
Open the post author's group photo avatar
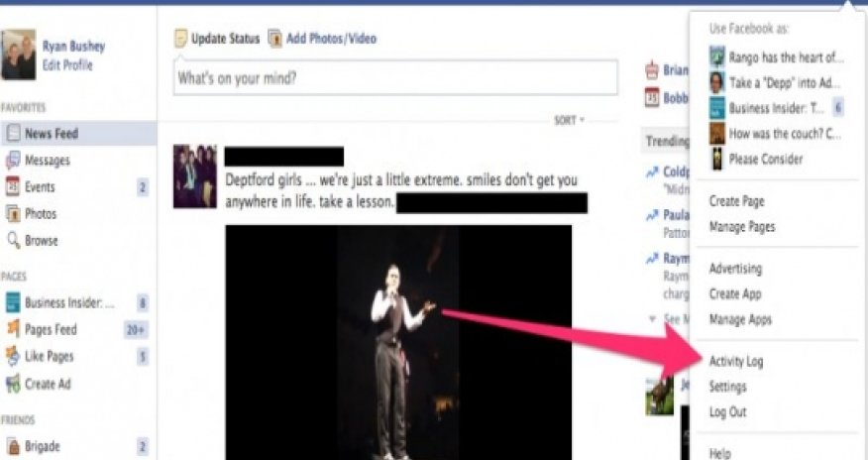point(195,176)
